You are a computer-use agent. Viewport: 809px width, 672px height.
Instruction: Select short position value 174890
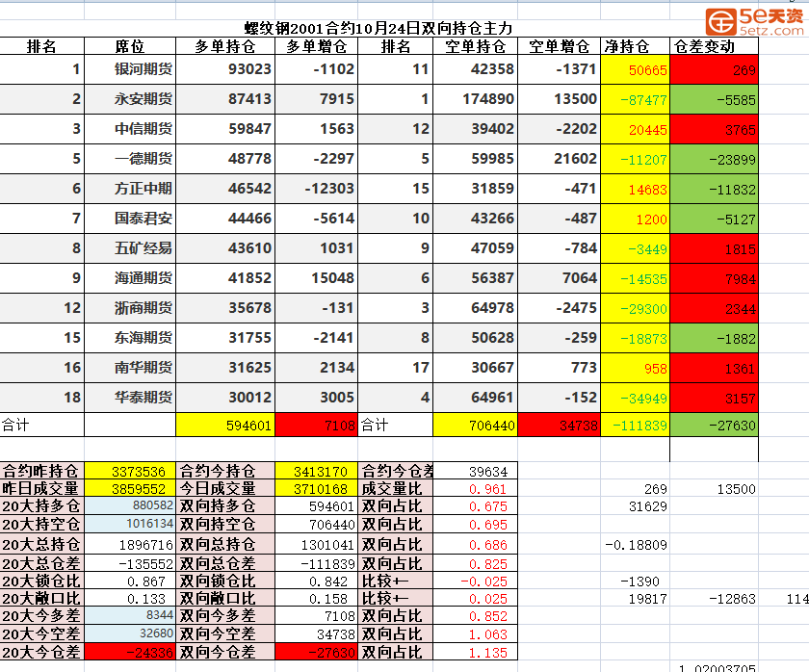pyautogui.click(x=475, y=99)
